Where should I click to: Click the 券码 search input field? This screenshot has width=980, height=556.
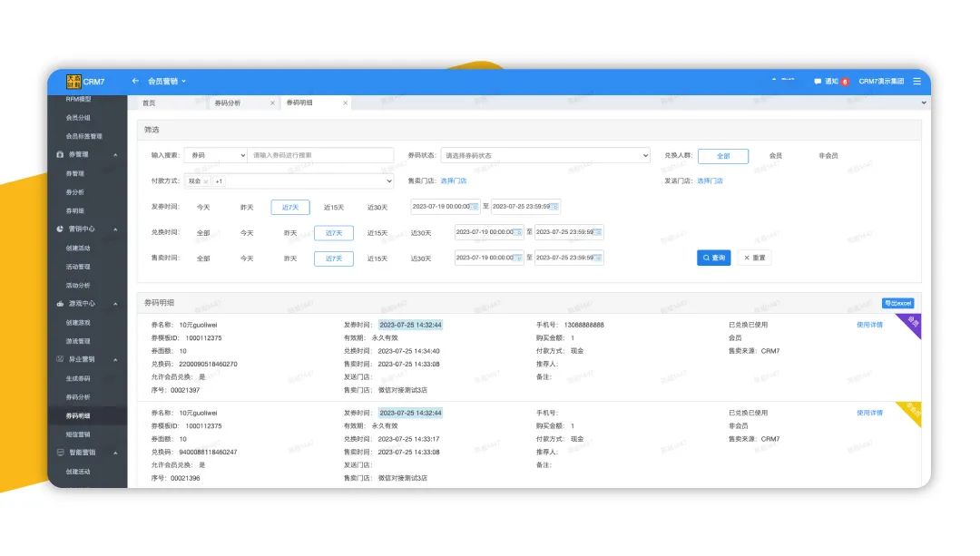tap(320, 155)
